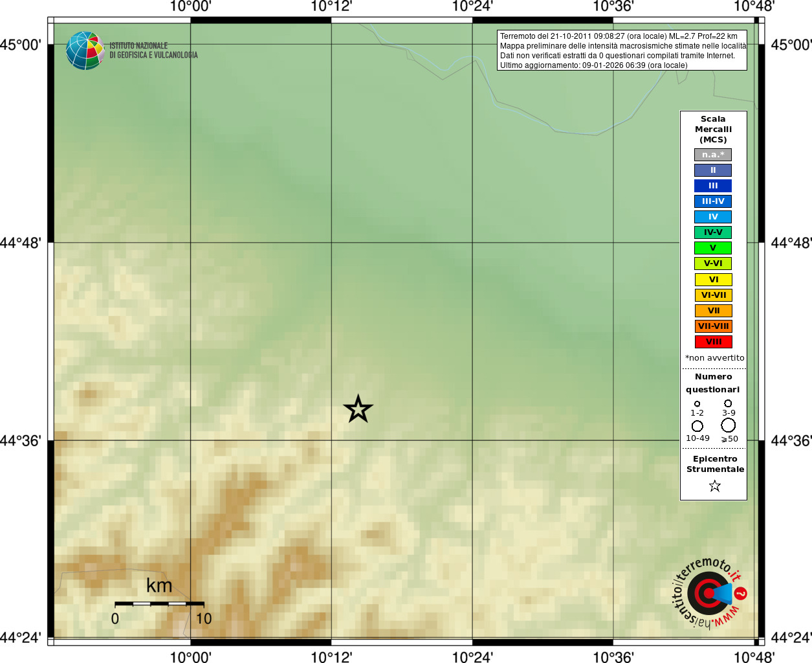The height and width of the screenshot is (663, 812).
Task: Click the 1-2 questionnaires circle symbol
Action: tap(697, 404)
